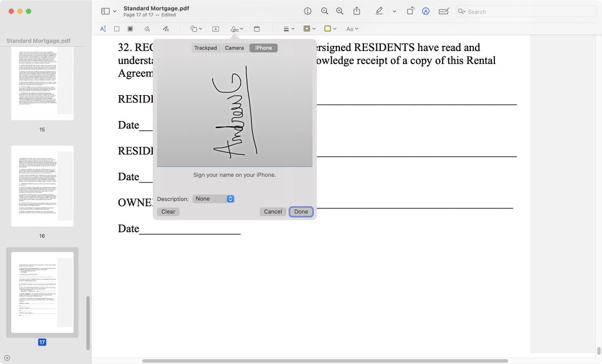The width and height of the screenshot is (602, 364).
Task: Select page 16 thumbnail in sidebar
Action: pos(42,186)
